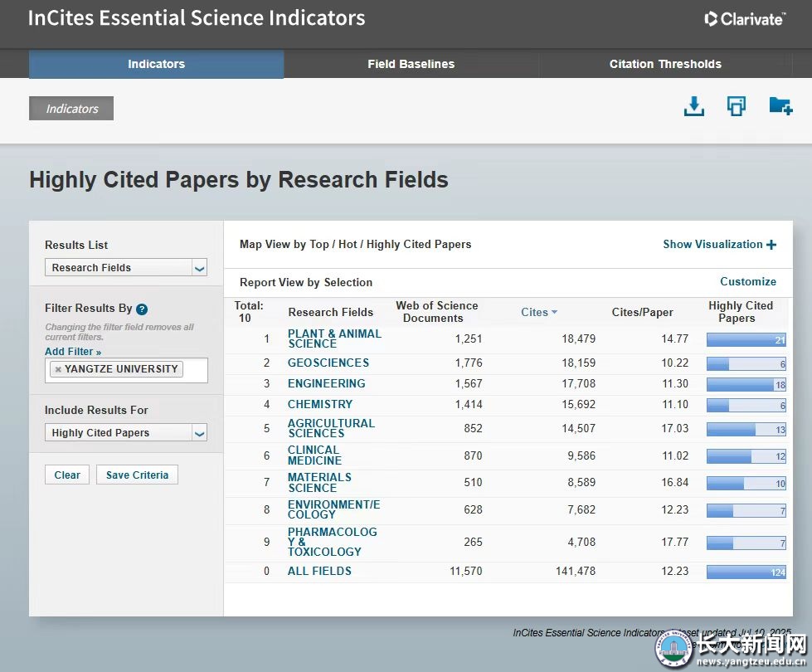Open the AGRICULTURAL SCIENCES field link
This screenshot has height=672, width=812.
coord(332,428)
